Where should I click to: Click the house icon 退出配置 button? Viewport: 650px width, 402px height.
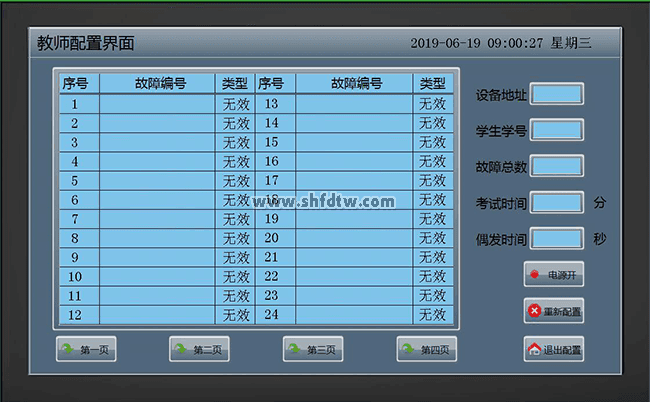(553, 350)
